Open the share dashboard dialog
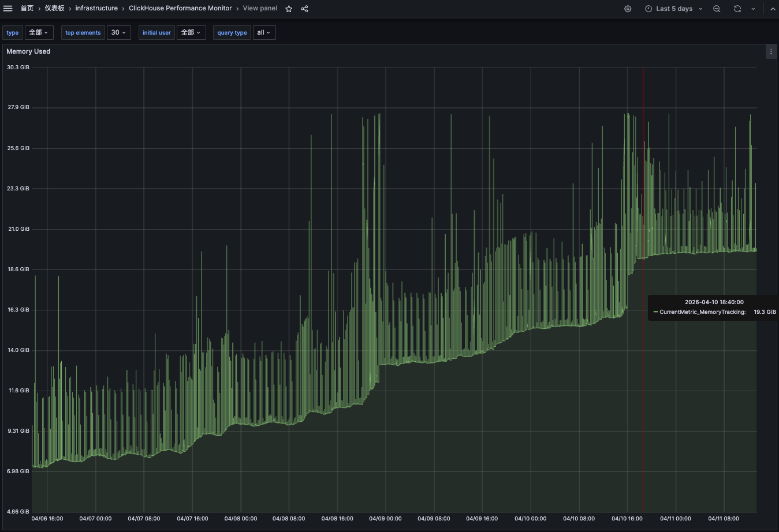This screenshot has width=779, height=532. pos(304,9)
